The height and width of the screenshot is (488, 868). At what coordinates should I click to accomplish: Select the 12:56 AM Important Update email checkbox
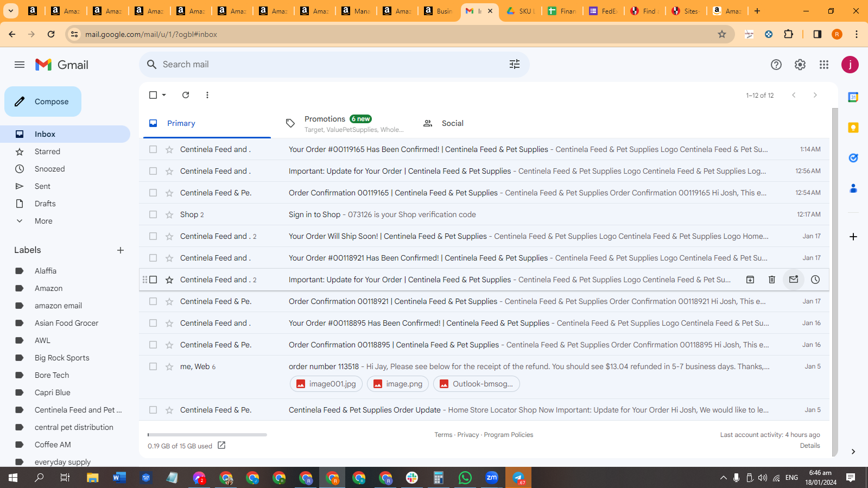153,171
